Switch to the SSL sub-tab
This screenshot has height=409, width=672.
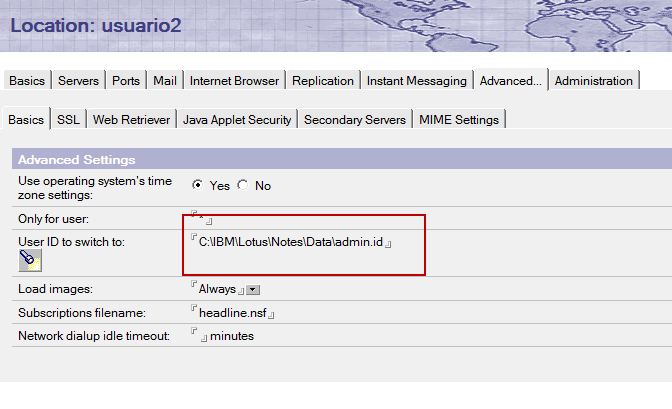click(x=68, y=120)
